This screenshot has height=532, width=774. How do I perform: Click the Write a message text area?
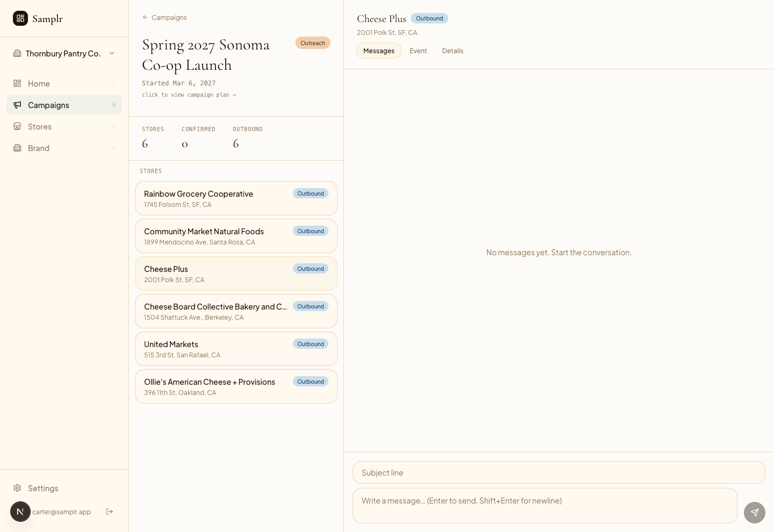(545, 506)
